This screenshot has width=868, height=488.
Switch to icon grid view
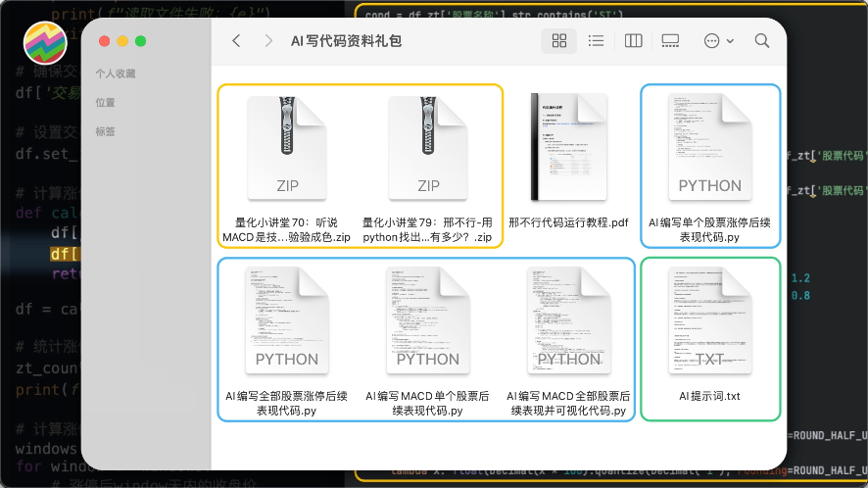point(559,41)
